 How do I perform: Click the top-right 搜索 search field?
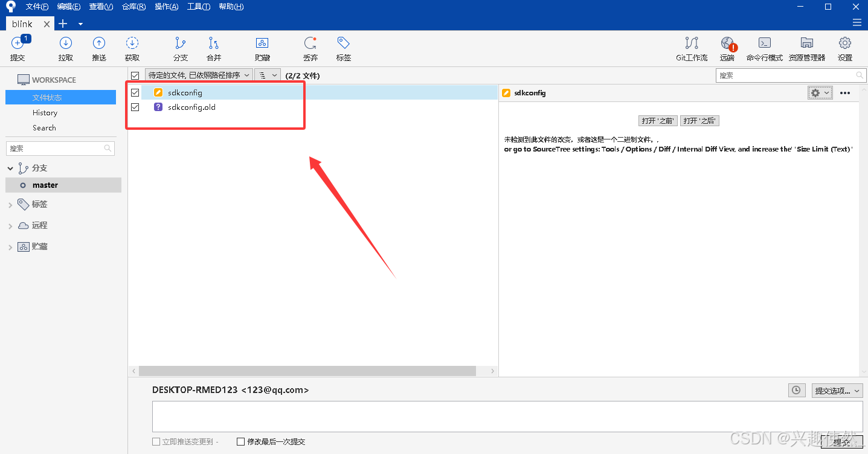point(791,75)
